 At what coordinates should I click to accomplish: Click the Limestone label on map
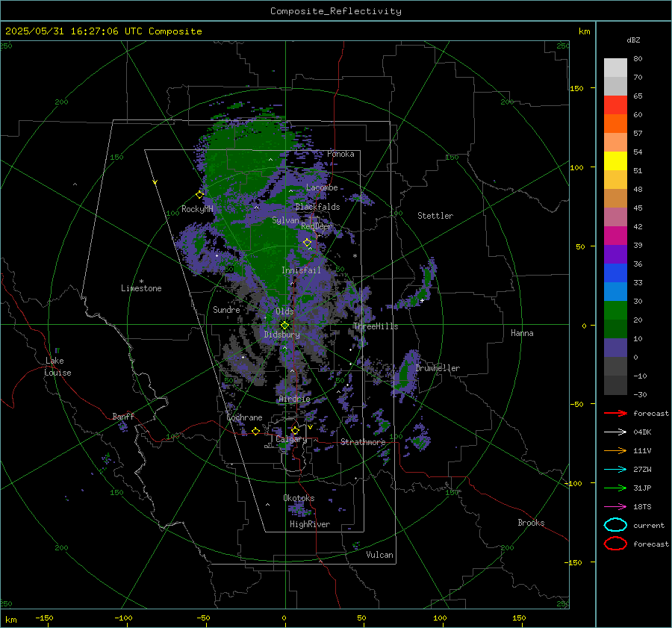point(141,288)
